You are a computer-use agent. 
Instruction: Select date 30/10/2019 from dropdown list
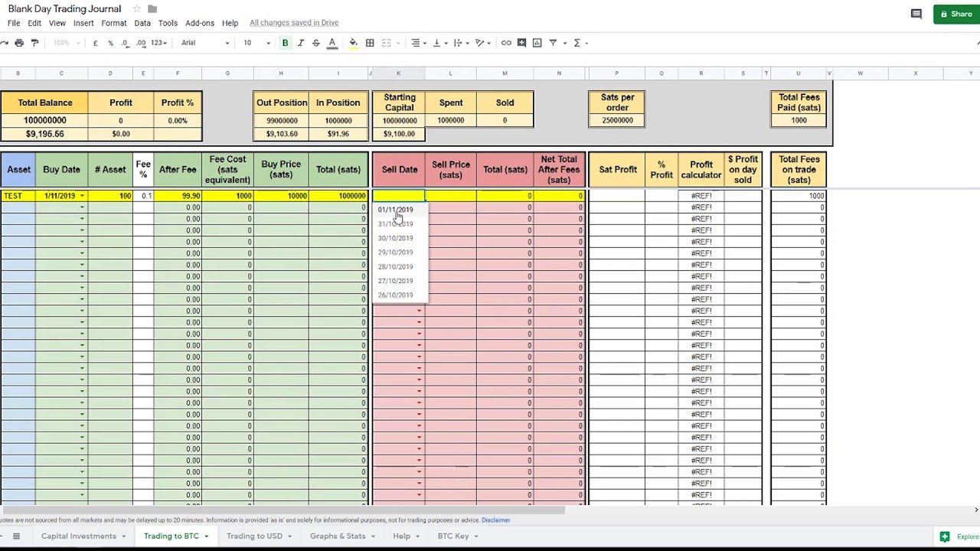click(395, 238)
